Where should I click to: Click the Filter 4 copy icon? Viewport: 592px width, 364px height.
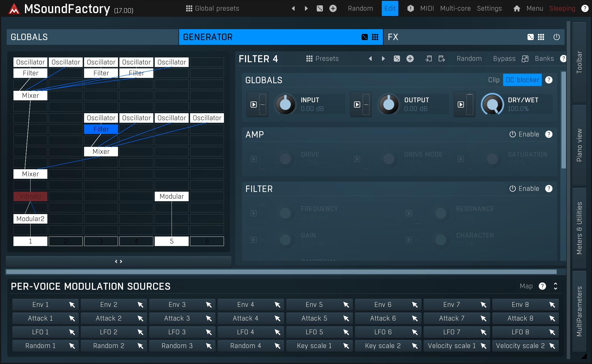click(x=428, y=59)
